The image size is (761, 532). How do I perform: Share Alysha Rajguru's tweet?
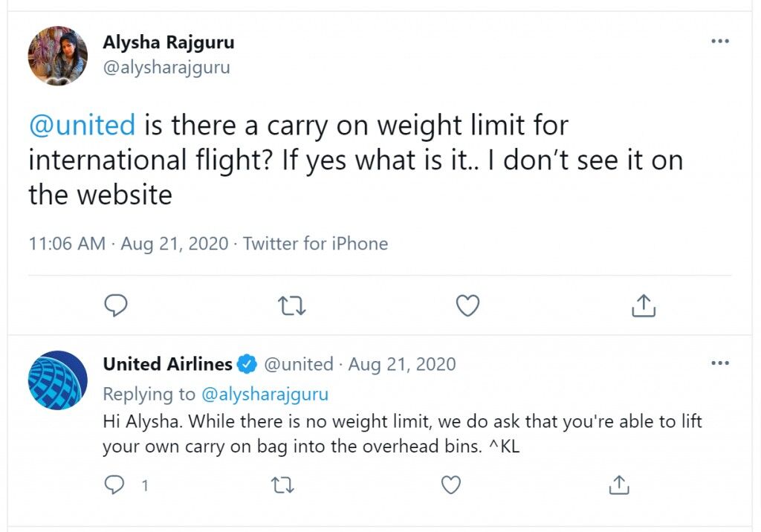tap(644, 305)
